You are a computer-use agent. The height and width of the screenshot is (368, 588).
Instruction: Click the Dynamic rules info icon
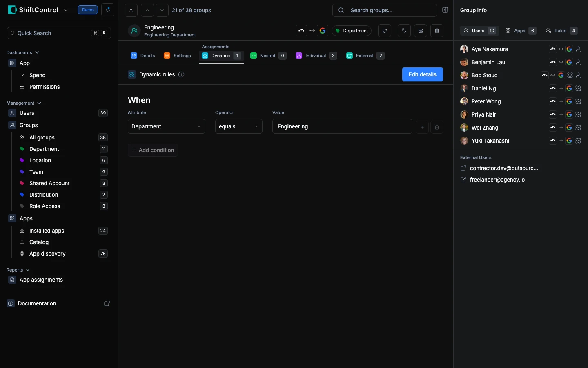tap(181, 74)
